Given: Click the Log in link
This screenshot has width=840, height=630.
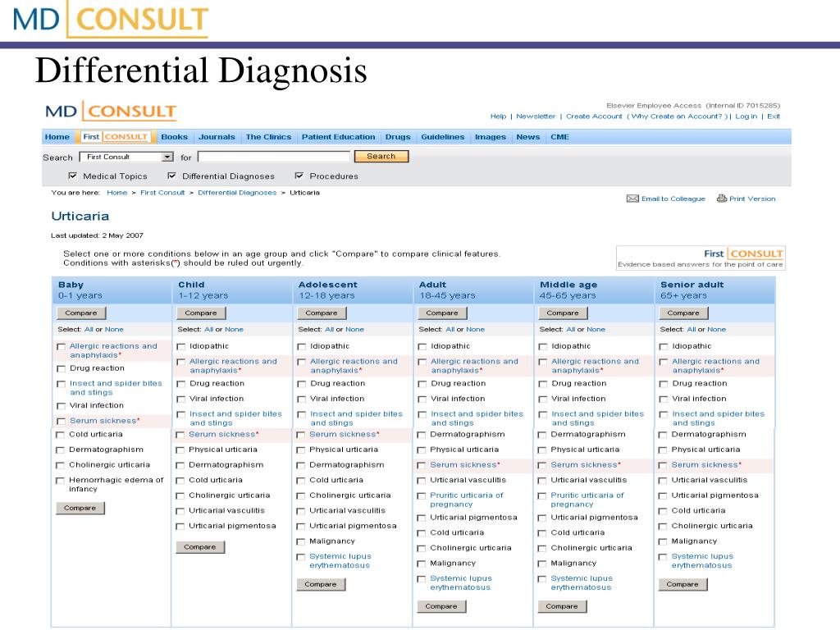Looking at the screenshot, I should tap(746, 116).
